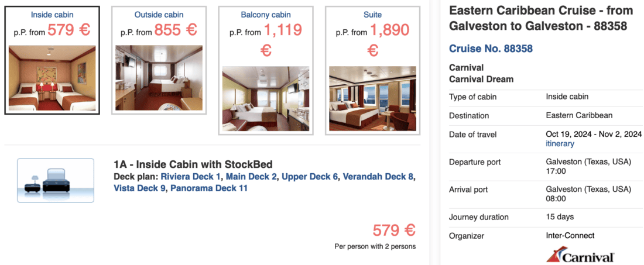Click the 1A Inside Cabin with StockBed title

(193, 164)
